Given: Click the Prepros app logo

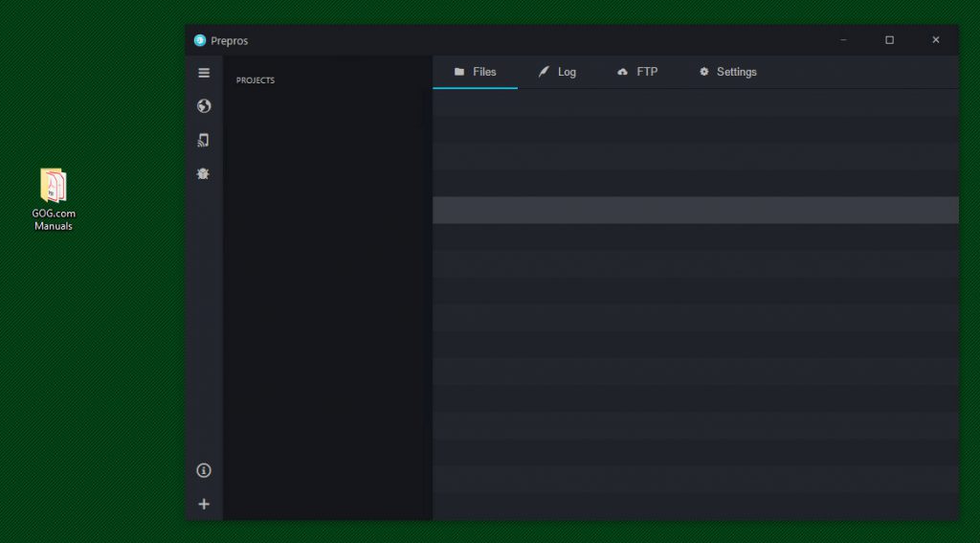Looking at the screenshot, I should (200, 40).
